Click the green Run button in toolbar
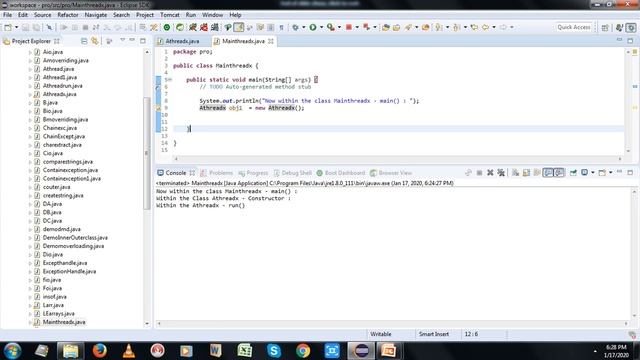This screenshot has height=360, width=640. point(313,27)
